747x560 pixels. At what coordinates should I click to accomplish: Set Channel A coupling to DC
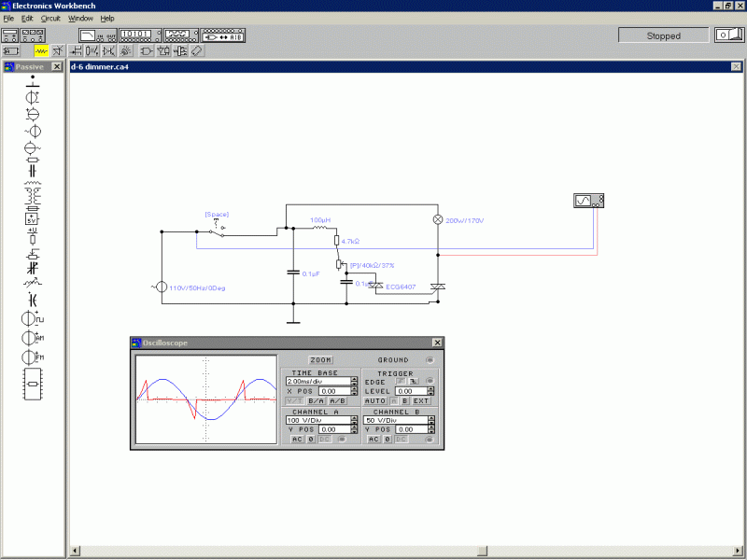(324, 439)
